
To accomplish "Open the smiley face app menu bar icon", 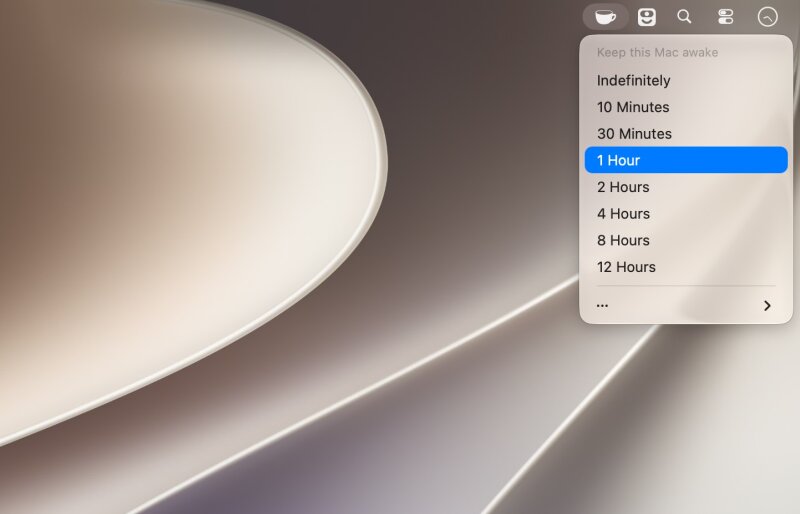I will click(646, 17).
